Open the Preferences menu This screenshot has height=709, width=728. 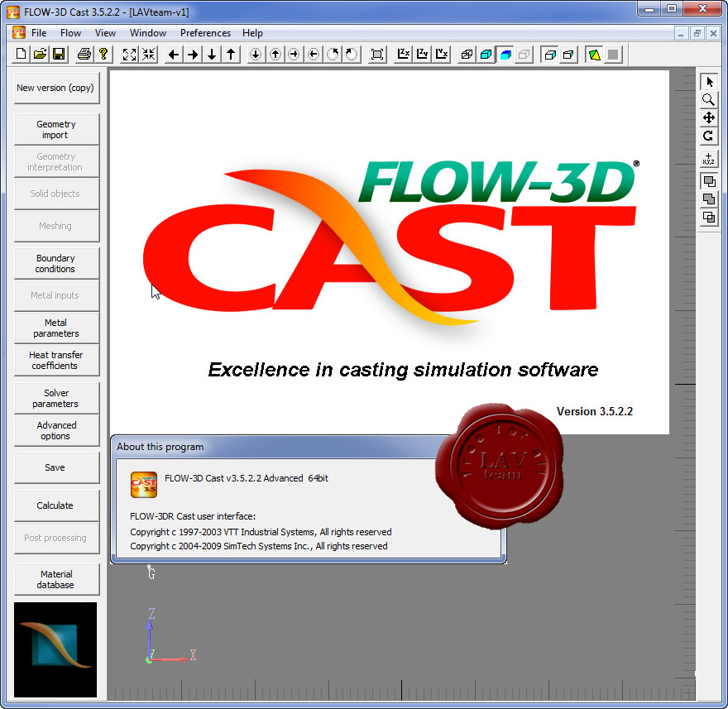click(205, 33)
